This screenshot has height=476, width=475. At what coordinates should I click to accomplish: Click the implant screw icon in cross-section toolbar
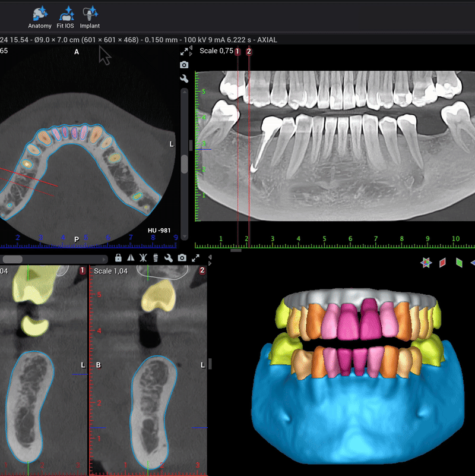click(x=156, y=258)
